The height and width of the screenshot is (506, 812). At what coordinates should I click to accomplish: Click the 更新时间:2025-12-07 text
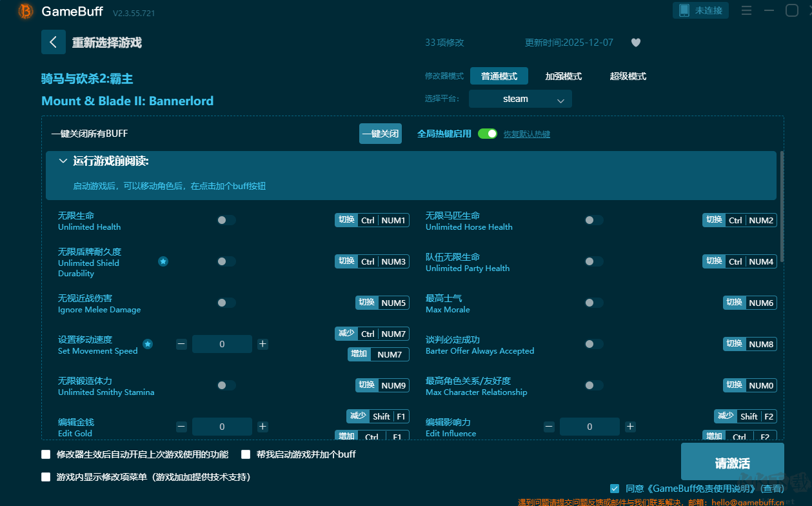click(x=569, y=43)
